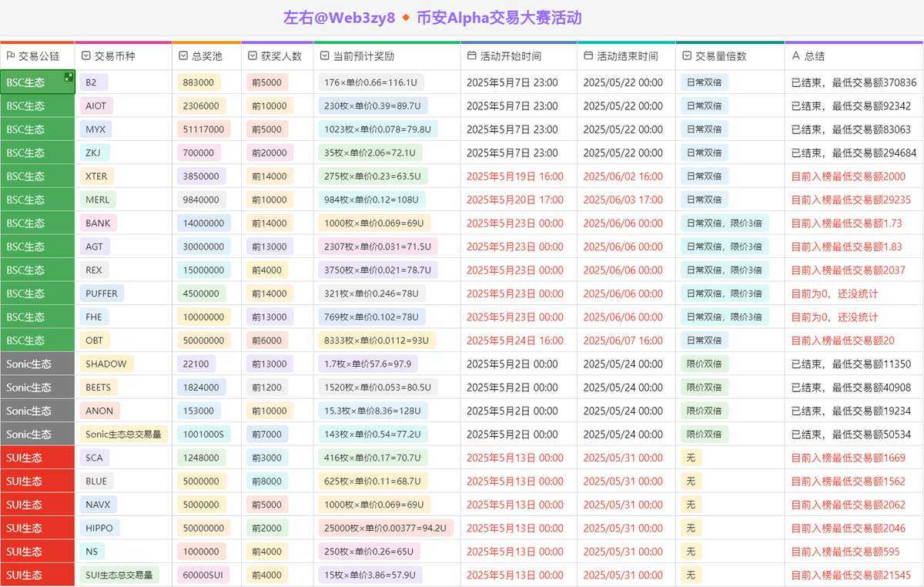924x587 pixels.
Task: Click the calendar icon beside 活动开始时间
Action: (472, 56)
